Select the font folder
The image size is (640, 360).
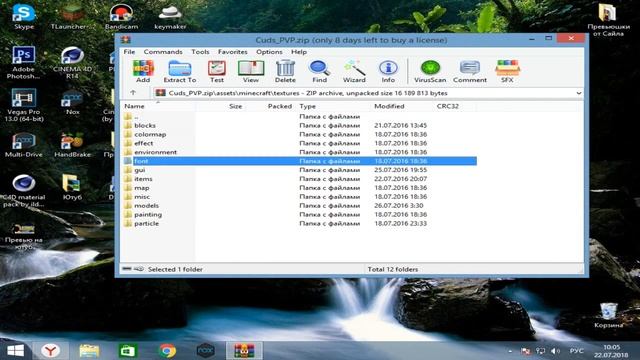(x=300, y=161)
